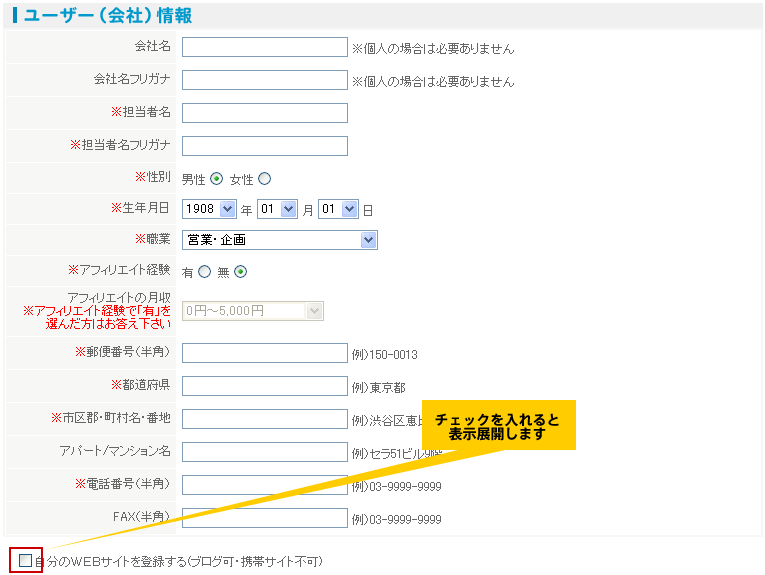Click the 担当者名フリガナ input field
This screenshot has width=765, height=575.
click(264, 146)
